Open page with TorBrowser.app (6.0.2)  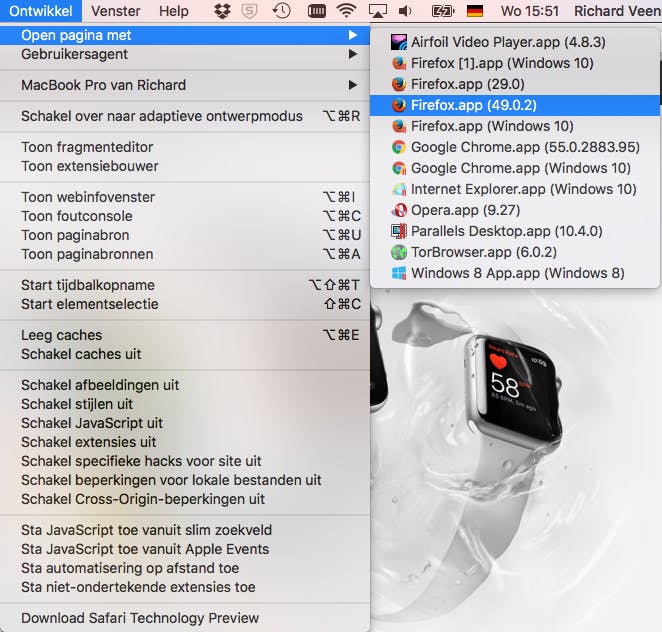515,252
